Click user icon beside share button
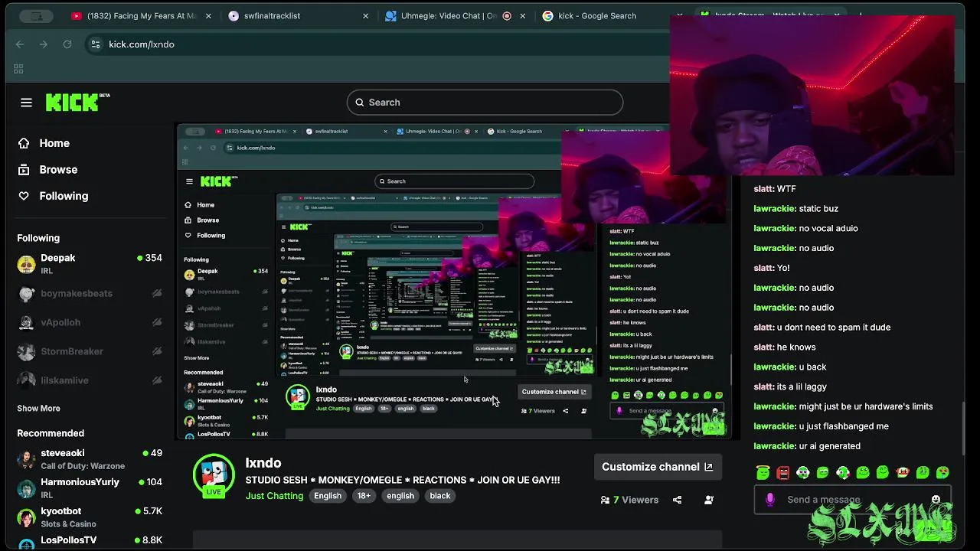 (x=709, y=500)
